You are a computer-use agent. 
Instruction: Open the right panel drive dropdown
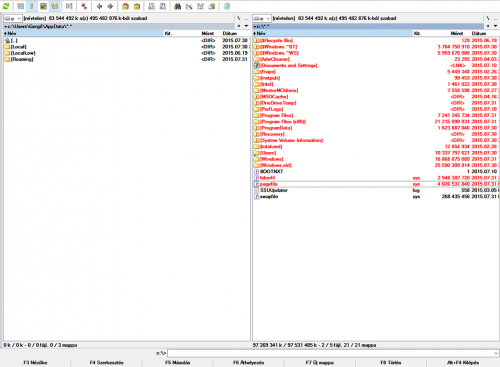coord(262,18)
